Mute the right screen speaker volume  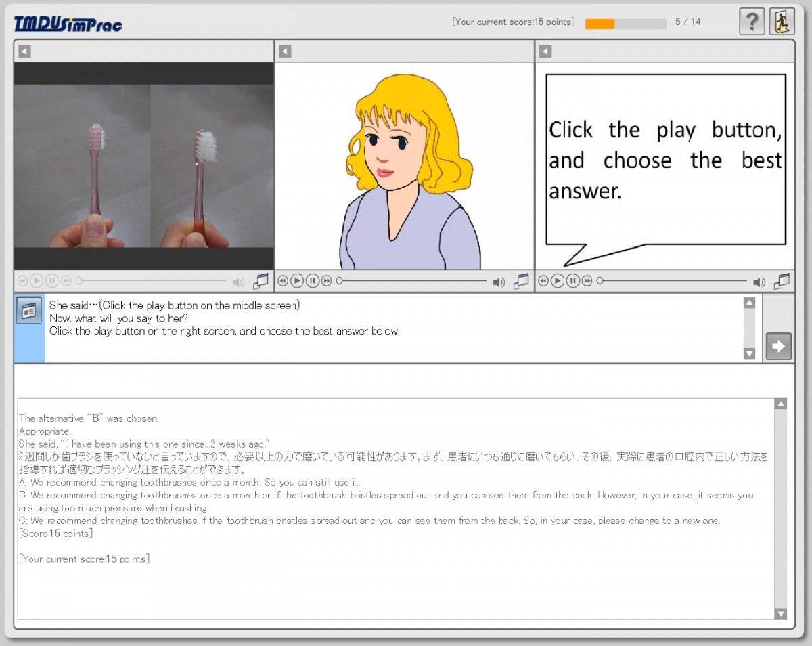coord(759,282)
